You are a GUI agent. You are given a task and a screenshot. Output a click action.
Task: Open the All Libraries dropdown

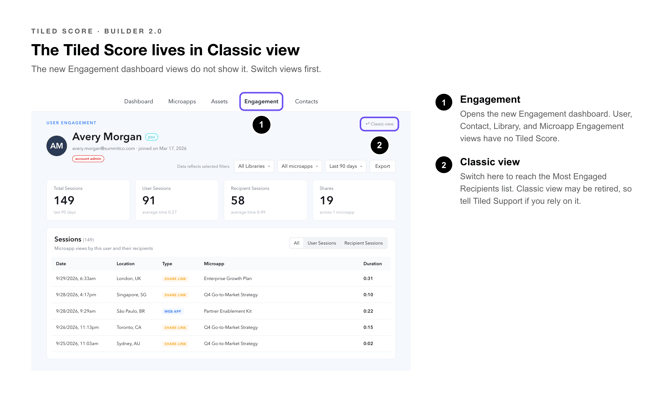(x=254, y=166)
